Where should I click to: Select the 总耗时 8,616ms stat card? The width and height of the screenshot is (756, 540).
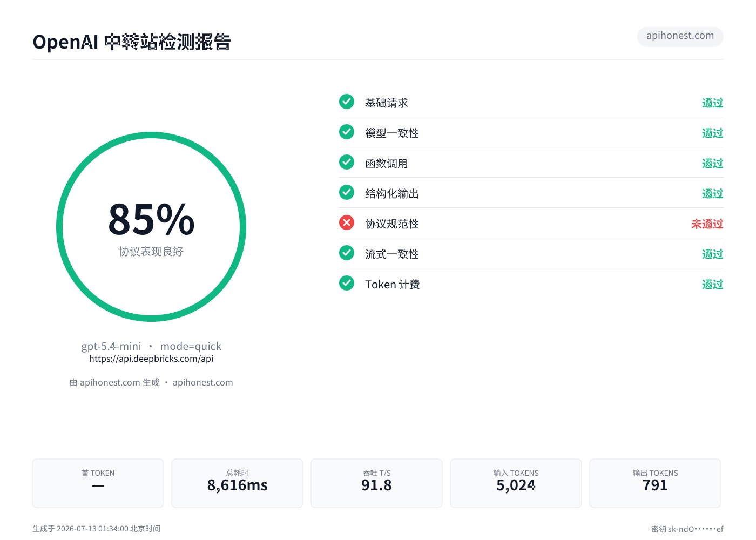coord(237,483)
